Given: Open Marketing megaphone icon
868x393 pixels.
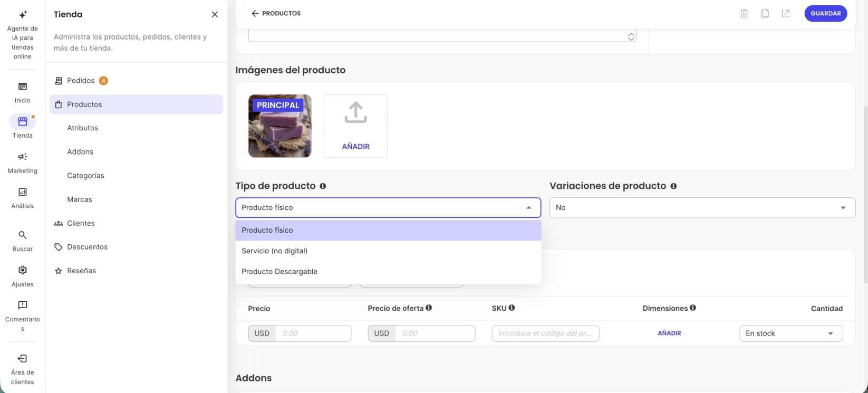Looking at the screenshot, I should tap(23, 157).
